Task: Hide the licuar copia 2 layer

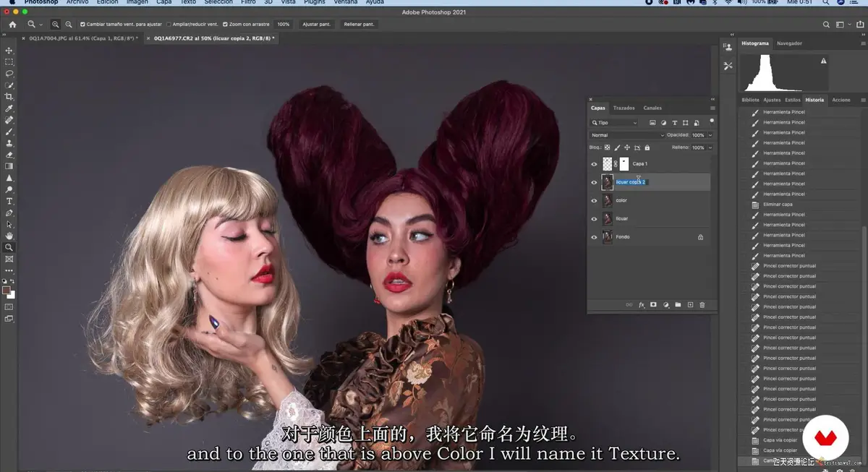Action: pos(594,182)
